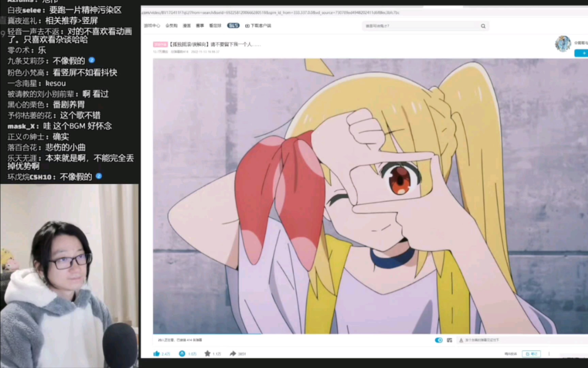This screenshot has height=368, width=588.
Task: Click the coin donation icon
Action: point(182,354)
